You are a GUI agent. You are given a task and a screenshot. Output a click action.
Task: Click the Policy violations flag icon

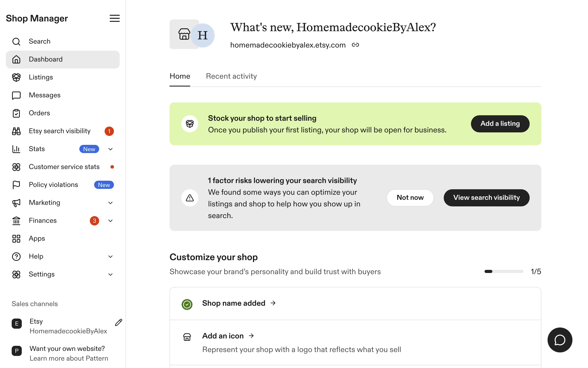click(16, 185)
